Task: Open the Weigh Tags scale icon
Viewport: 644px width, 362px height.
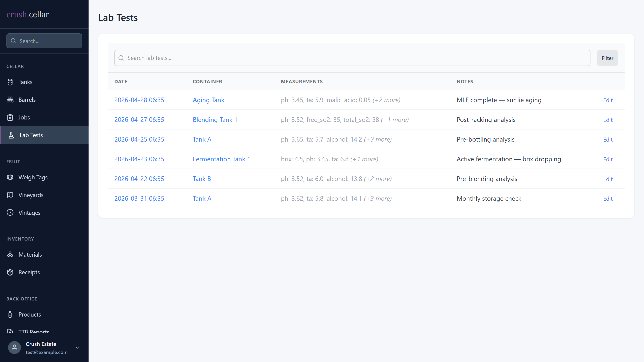Action: point(10,177)
